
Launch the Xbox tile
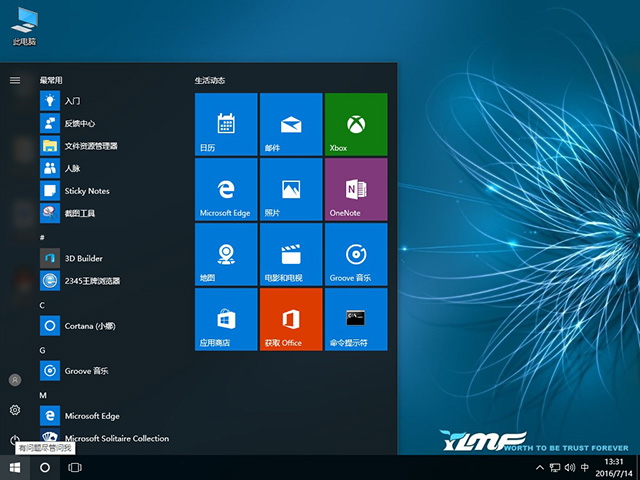(355, 124)
